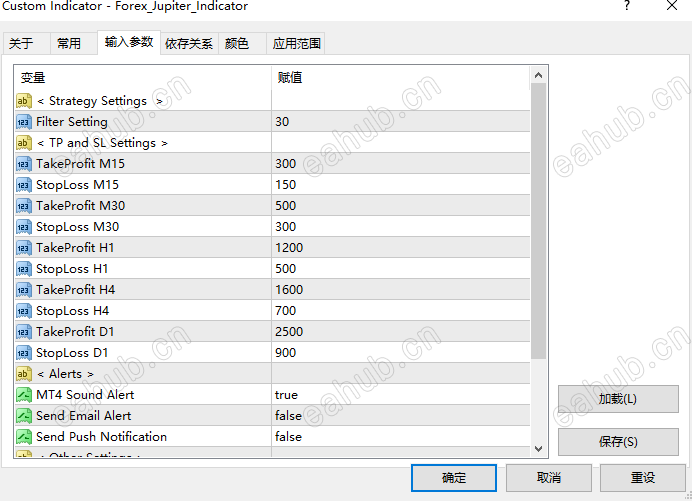
Task: Select the < TP and SL Settings > label
Action: [x=102, y=143]
